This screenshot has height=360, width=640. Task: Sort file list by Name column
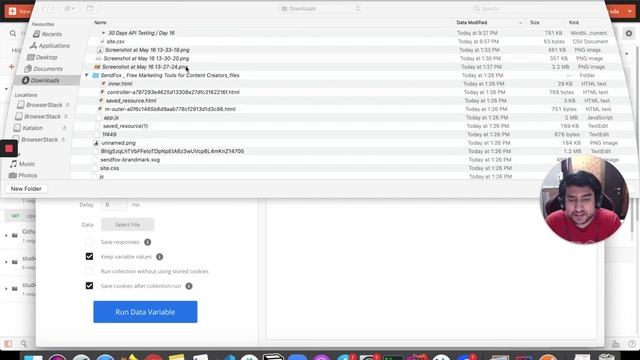point(100,22)
